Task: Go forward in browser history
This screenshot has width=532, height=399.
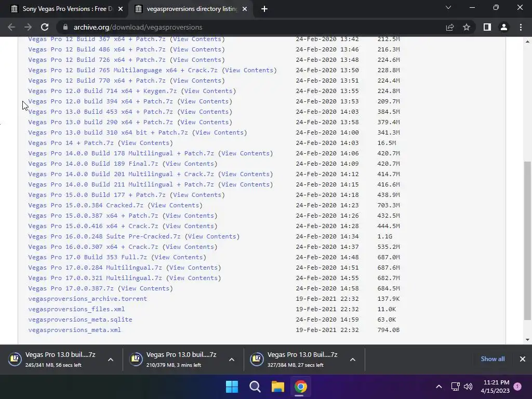Action: [x=28, y=27]
